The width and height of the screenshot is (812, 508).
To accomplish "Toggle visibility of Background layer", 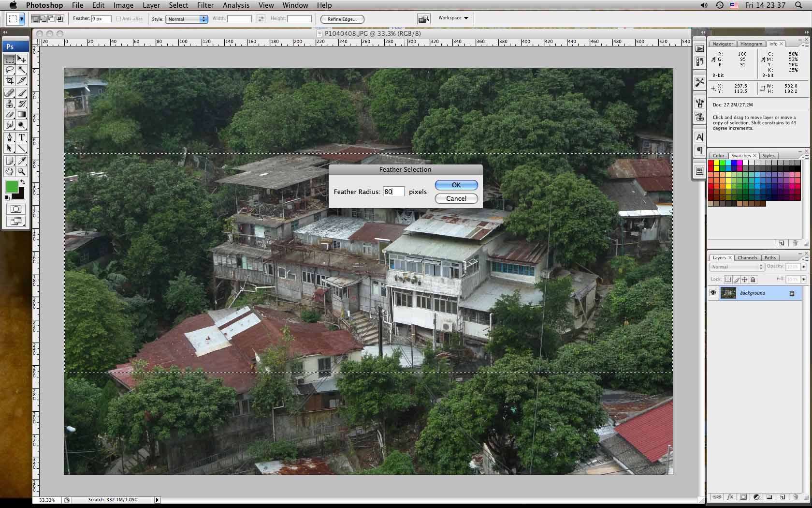I will click(713, 293).
